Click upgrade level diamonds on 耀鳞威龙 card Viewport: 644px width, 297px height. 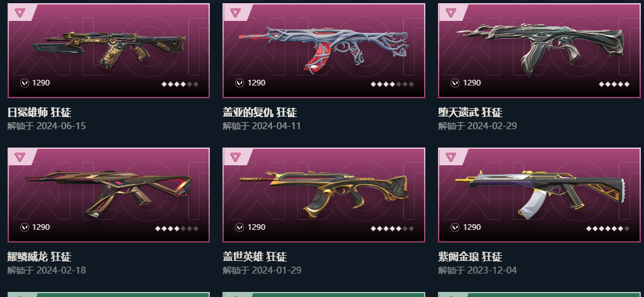tap(177, 229)
